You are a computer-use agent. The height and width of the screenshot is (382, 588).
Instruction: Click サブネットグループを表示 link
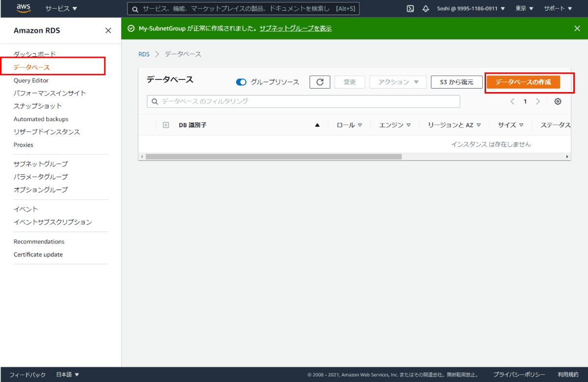pyautogui.click(x=295, y=28)
